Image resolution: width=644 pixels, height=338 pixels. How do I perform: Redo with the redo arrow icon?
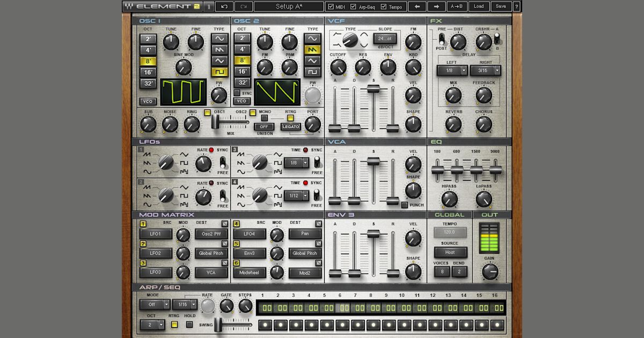coord(243,6)
